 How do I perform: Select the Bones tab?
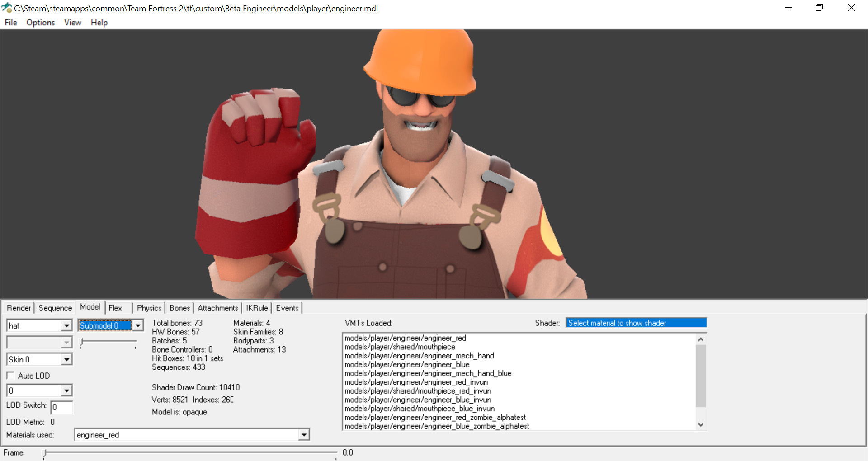[x=179, y=308]
